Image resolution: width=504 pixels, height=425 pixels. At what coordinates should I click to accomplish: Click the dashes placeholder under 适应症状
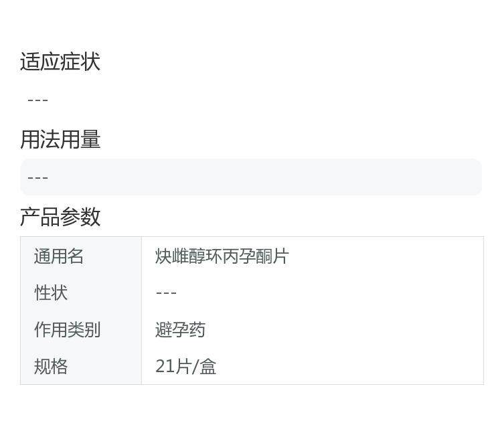click(37, 100)
